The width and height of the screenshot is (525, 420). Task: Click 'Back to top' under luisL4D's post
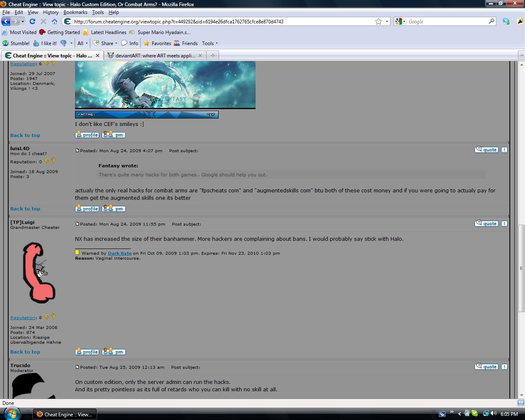25,209
